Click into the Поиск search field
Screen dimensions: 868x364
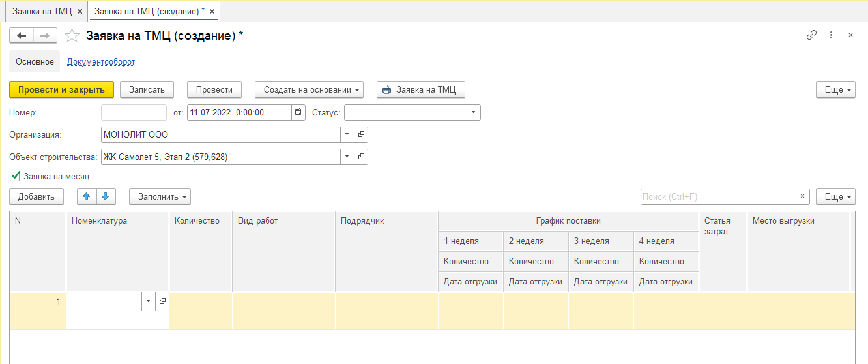tap(717, 196)
